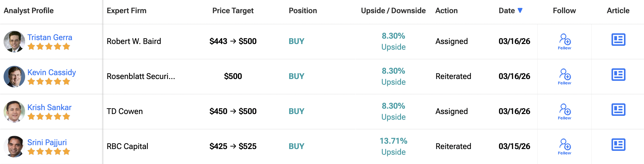The image size is (644, 164).
Task: Open Krish Sankar's profile link
Action: point(49,107)
